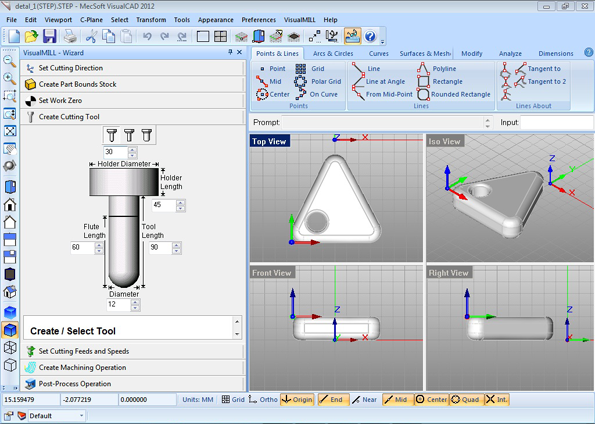The width and height of the screenshot is (595, 424).
Task: Toggle Int. snap
Action: coord(496,399)
